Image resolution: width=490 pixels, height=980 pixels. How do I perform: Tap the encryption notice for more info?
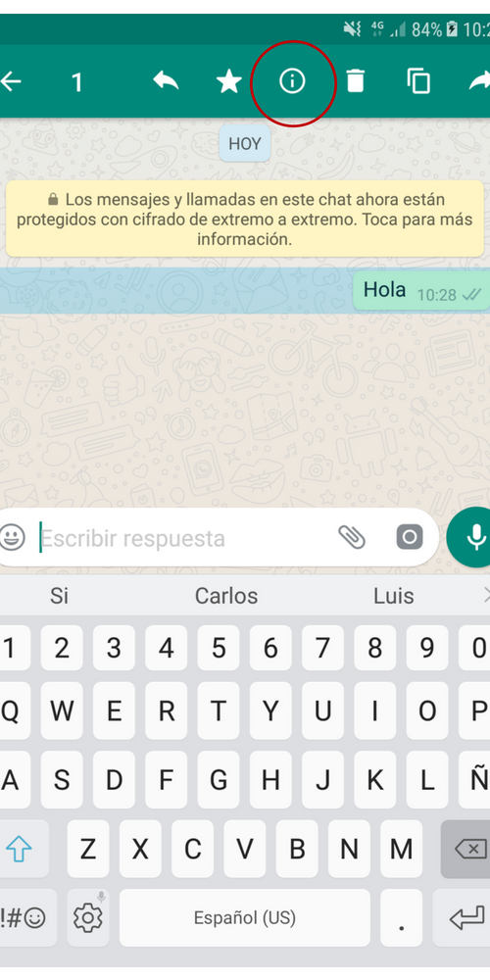coord(244,219)
